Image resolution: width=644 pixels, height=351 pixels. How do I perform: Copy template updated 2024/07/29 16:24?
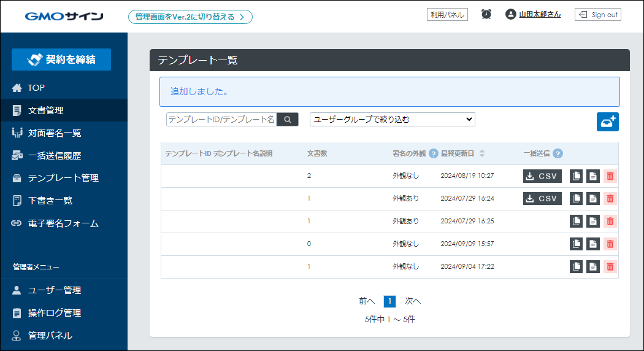(x=577, y=199)
